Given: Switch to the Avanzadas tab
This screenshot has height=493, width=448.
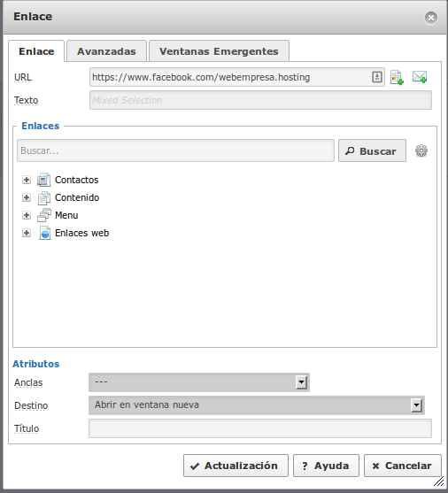Looking at the screenshot, I should click(106, 51).
